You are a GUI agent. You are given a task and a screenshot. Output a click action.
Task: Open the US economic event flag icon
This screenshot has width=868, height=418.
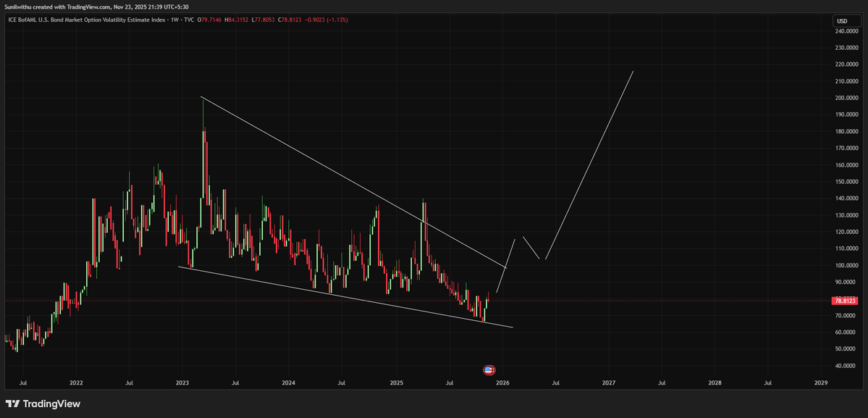pyautogui.click(x=489, y=370)
